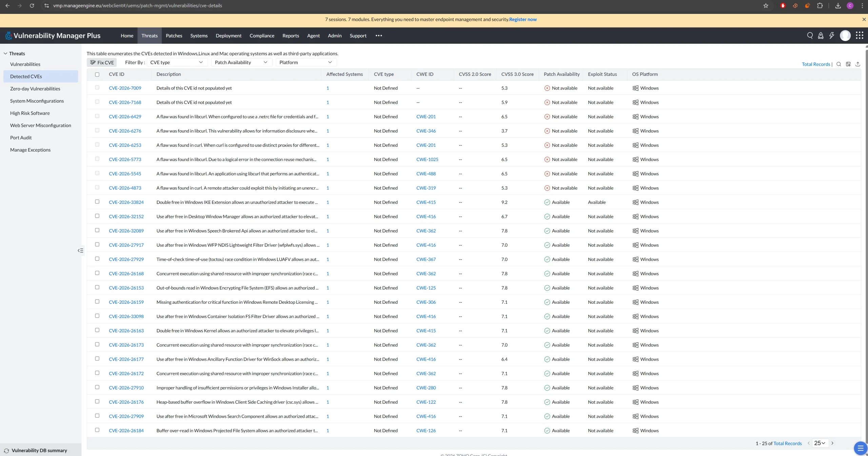Image resolution: width=868 pixels, height=456 pixels.
Task: Click the browser profile avatar icon
Action: pyautogui.click(x=850, y=6)
